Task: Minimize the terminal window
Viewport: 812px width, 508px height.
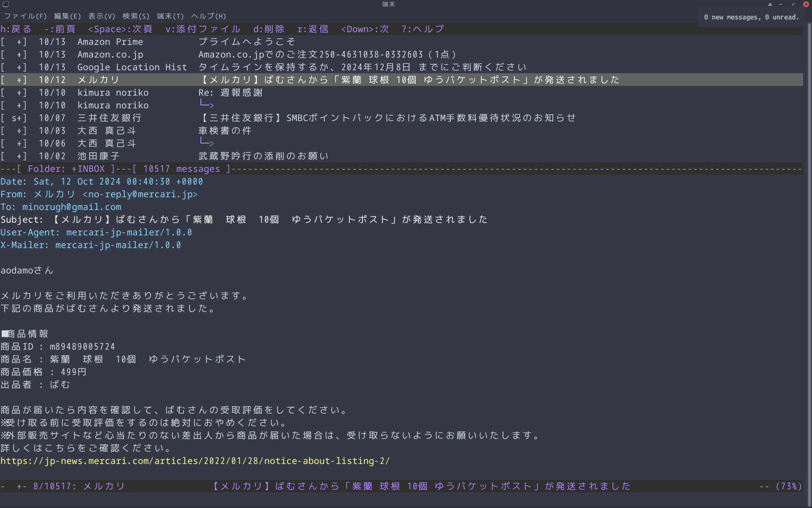Action: tap(781, 4)
